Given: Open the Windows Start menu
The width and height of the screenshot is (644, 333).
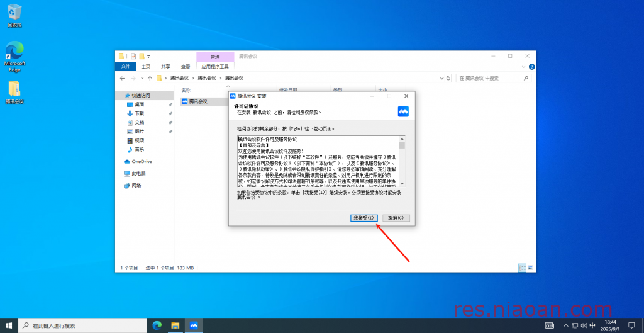Looking at the screenshot, I should 9,325.
